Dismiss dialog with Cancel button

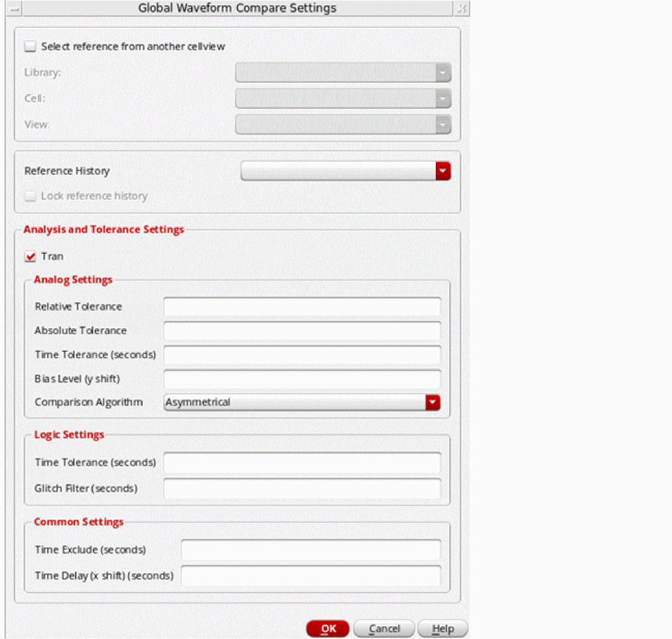[x=384, y=628]
